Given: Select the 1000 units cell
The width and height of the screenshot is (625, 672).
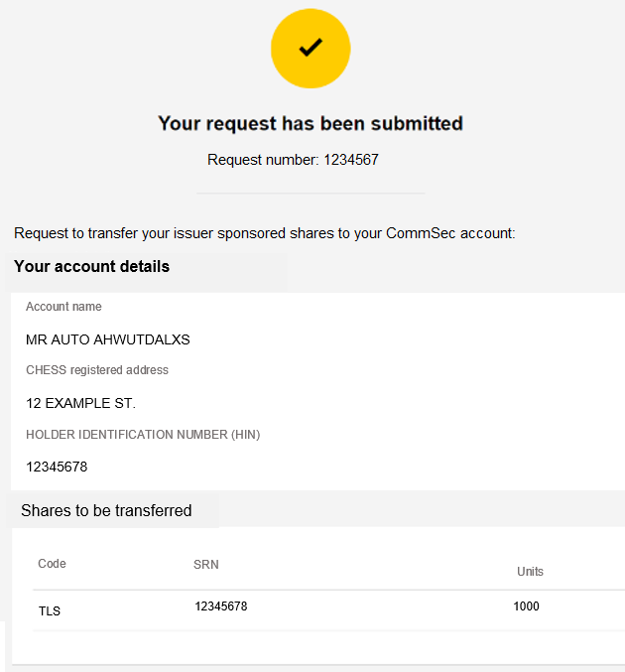Looking at the screenshot, I should [x=526, y=606].
